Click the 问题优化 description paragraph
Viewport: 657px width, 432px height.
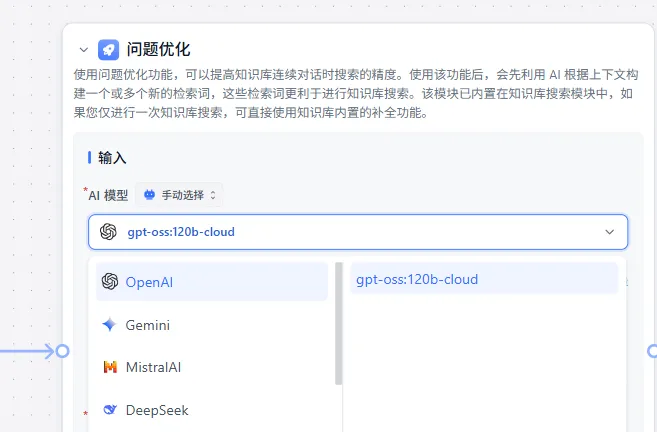(356, 93)
